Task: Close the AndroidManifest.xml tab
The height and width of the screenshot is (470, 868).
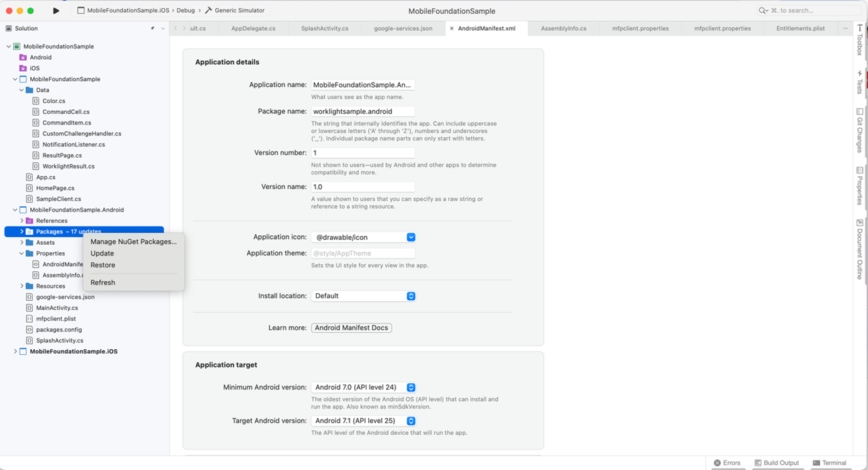Action: 451,28
